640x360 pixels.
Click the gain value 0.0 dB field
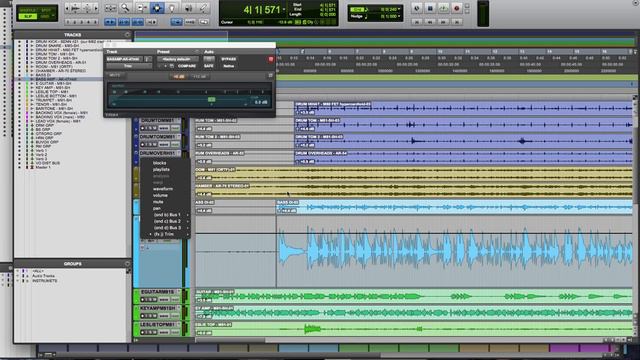click(x=261, y=102)
